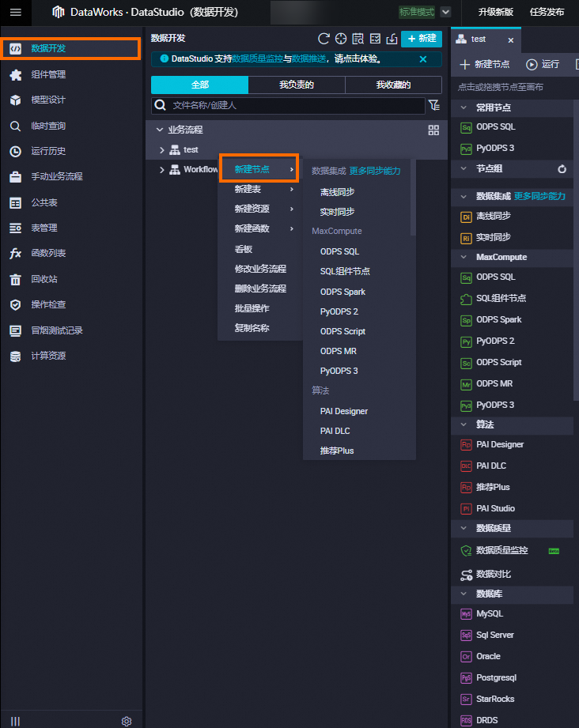Open the hamburger menu at top left
Image resolution: width=579 pixels, height=728 pixels.
tap(15, 12)
